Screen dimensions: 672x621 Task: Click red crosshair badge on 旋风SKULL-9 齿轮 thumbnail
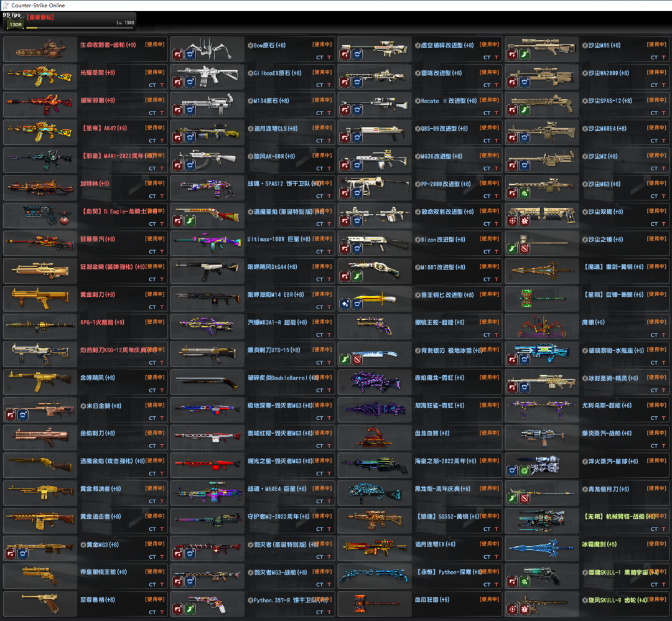click(x=512, y=609)
